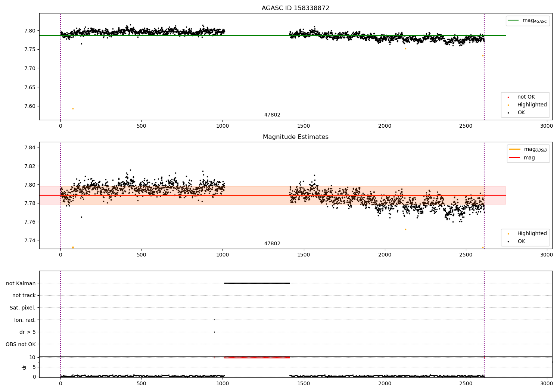
Task: Select the "not Kalman" row label
Action: [x=21, y=283]
